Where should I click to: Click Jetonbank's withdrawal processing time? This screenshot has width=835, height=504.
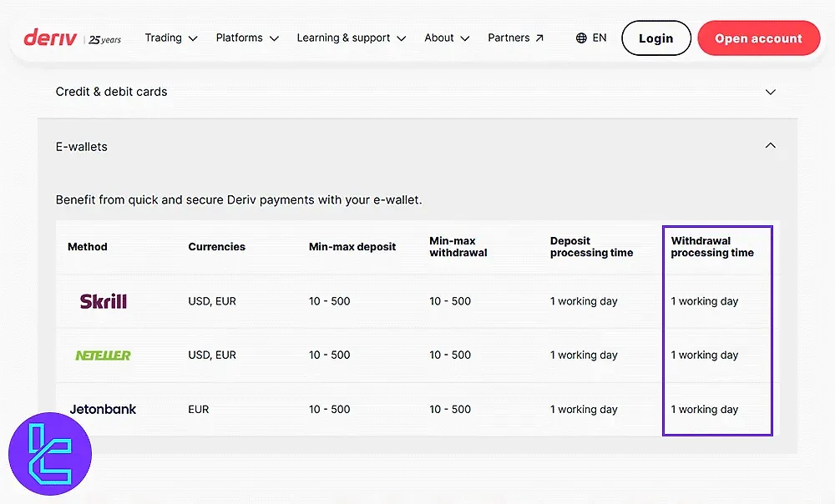705,409
